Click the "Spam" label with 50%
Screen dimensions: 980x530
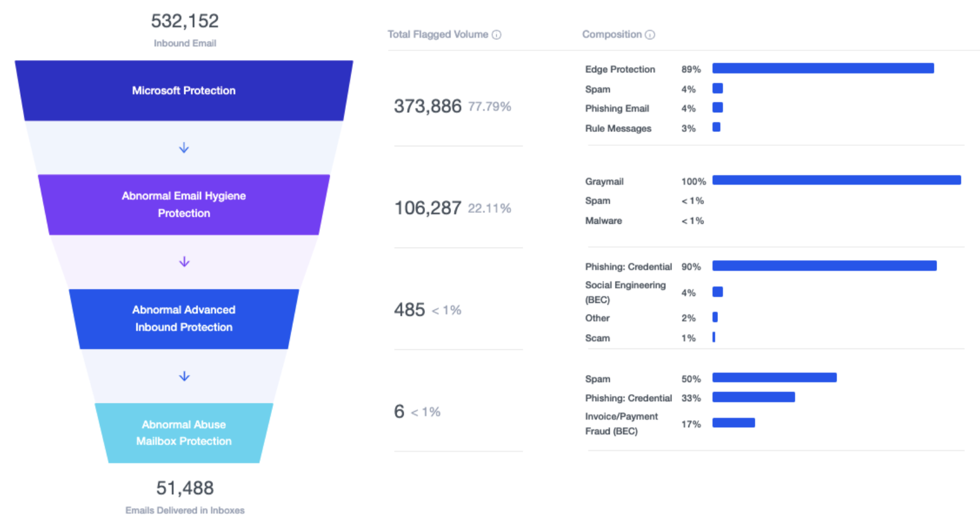(x=598, y=379)
